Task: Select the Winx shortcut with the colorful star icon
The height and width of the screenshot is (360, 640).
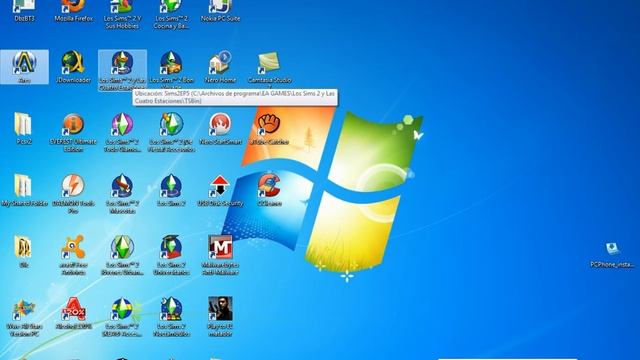Action: [x=24, y=317]
